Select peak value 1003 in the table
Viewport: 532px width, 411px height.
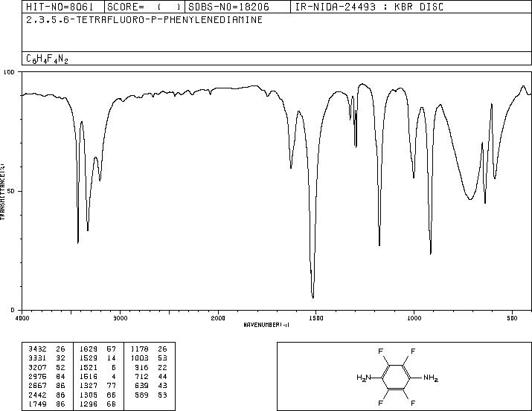139,358
